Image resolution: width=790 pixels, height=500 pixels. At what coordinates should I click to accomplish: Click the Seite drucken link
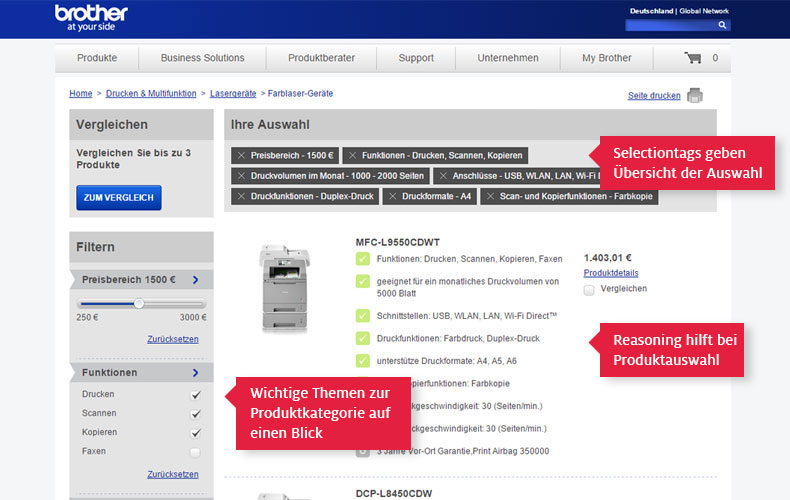pyautogui.click(x=654, y=95)
